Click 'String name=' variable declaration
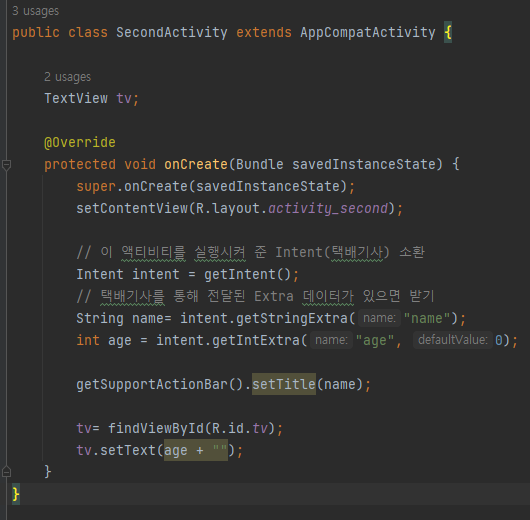 [124, 318]
